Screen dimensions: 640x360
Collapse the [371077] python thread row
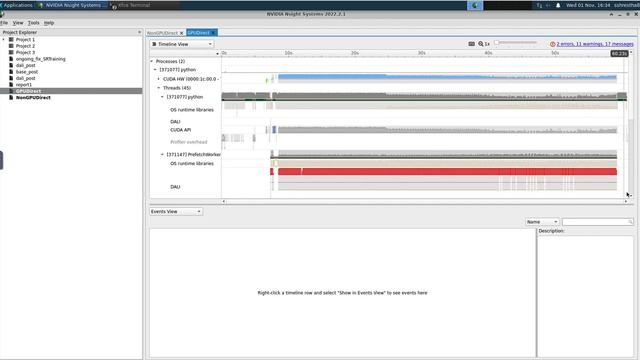point(162,97)
